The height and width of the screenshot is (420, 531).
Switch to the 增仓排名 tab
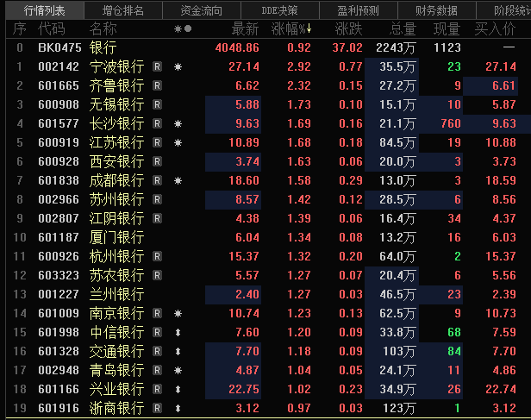(x=123, y=10)
